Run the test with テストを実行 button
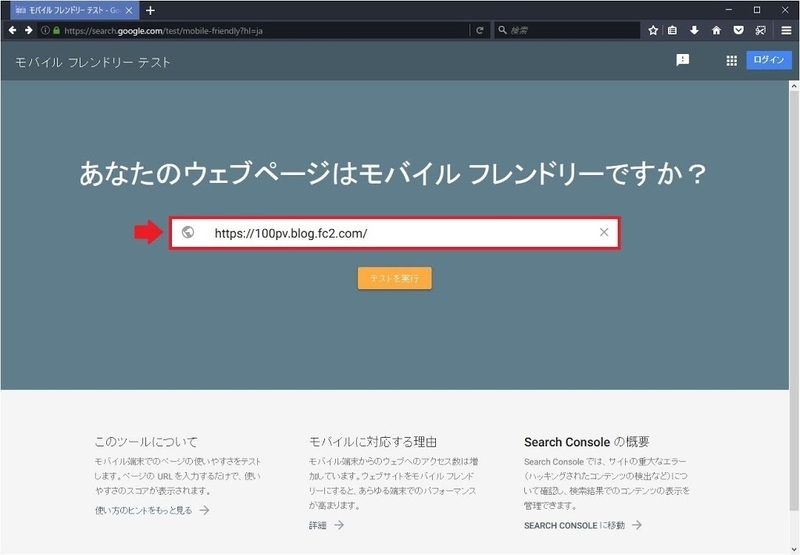800x555 pixels. click(x=394, y=278)
